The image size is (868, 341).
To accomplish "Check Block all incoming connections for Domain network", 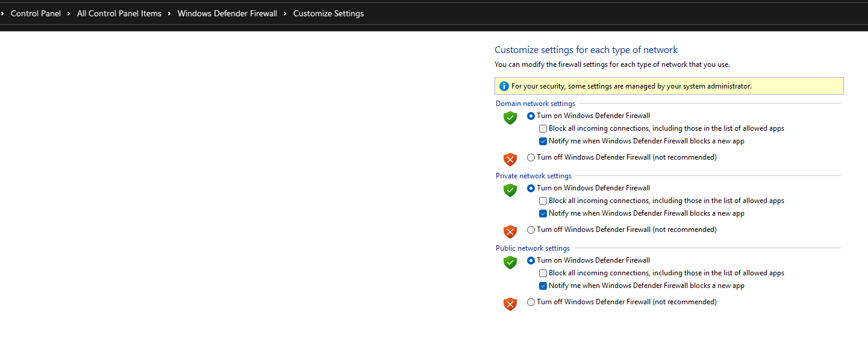I will click(543, 128).
